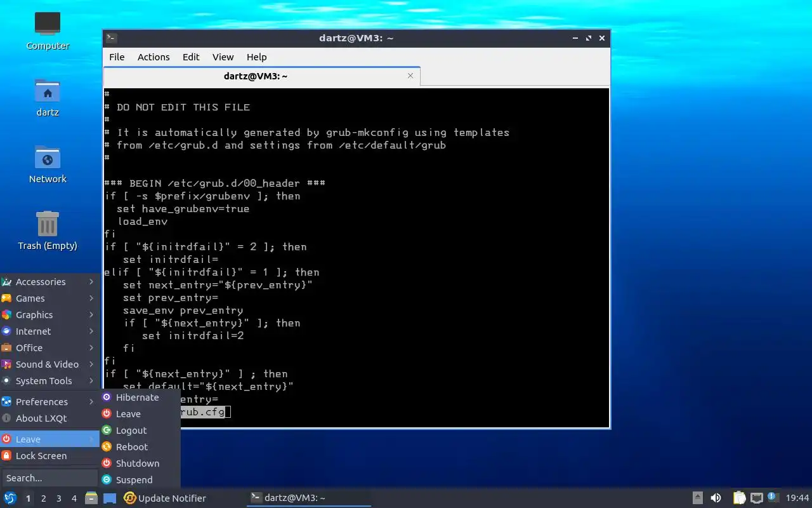Open About LXQt from the menu
Screen dimensions: 812x508
click(x=49, y=418)
